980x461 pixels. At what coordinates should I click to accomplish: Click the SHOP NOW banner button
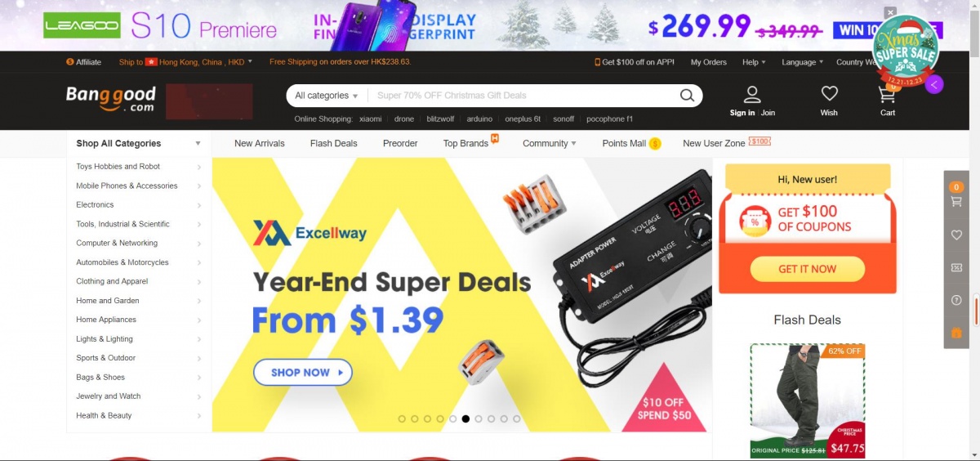click(303, 372)
